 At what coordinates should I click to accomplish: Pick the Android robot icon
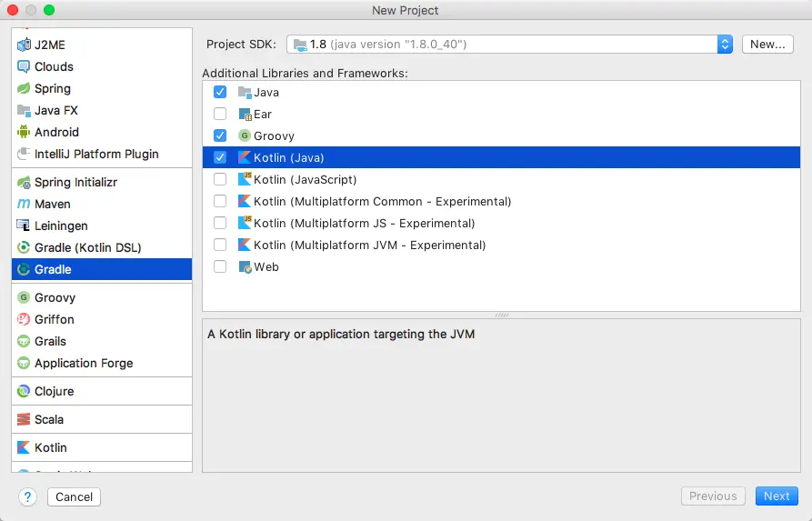point(24,132)
